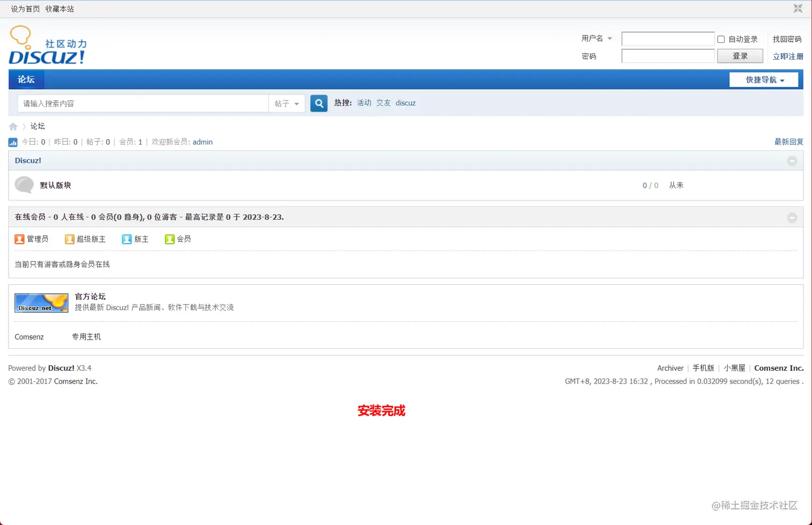Click 找回密码 link
The image size is (812, 525).
pos(787,39)
